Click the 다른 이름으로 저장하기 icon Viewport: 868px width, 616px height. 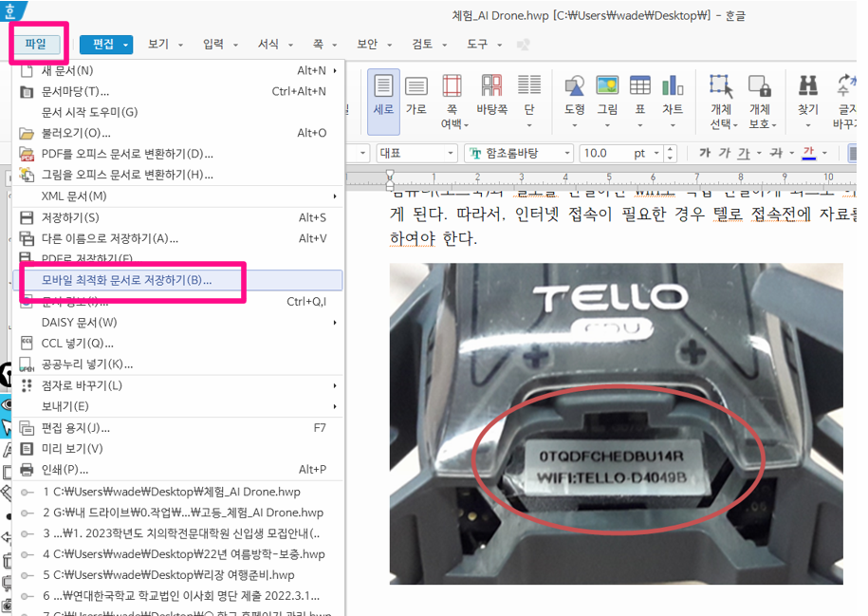pos(26,238)
